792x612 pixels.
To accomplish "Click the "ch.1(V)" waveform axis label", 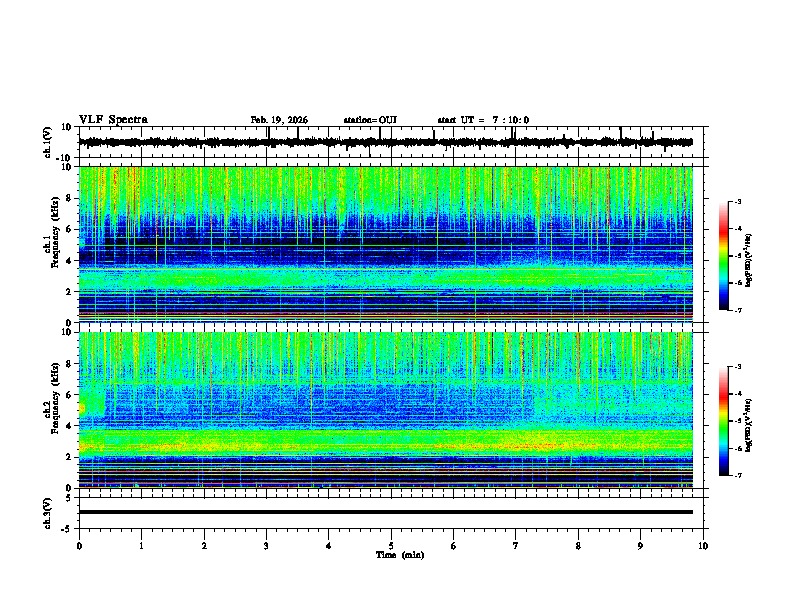I will 48,142.
